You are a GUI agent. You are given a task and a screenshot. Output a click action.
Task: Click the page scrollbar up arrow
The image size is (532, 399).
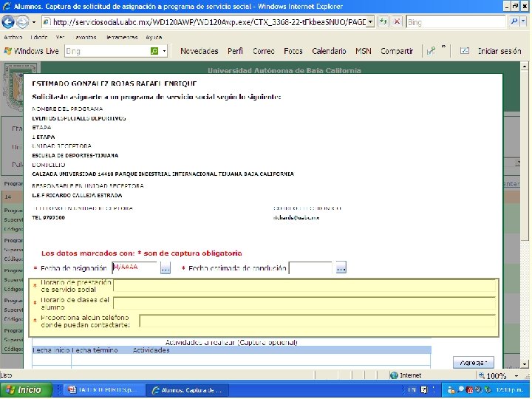tap(524, 66)
